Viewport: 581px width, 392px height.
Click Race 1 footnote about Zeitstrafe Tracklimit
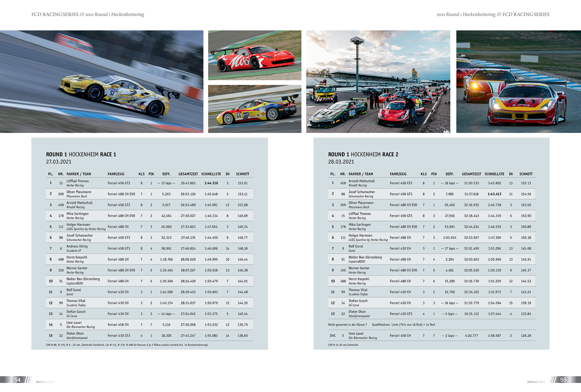click(x=127, y=345)
